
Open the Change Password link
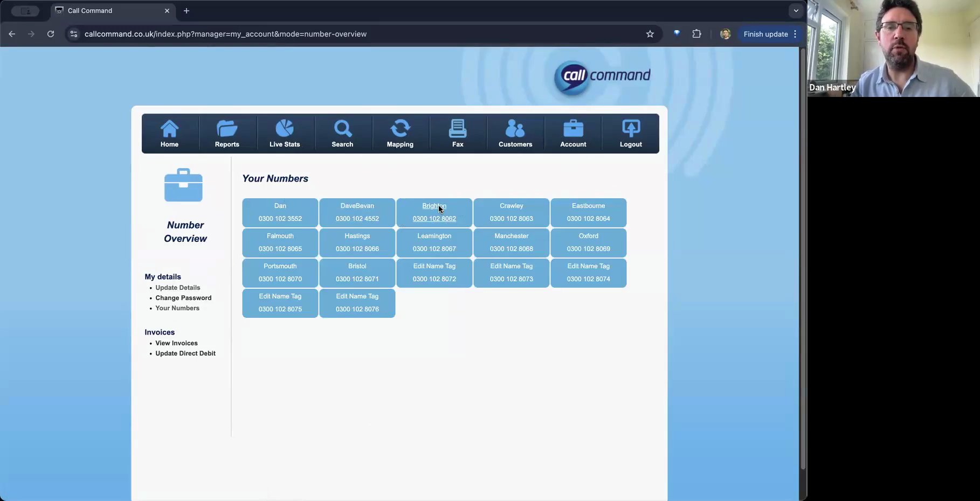[x=183, y=298]
